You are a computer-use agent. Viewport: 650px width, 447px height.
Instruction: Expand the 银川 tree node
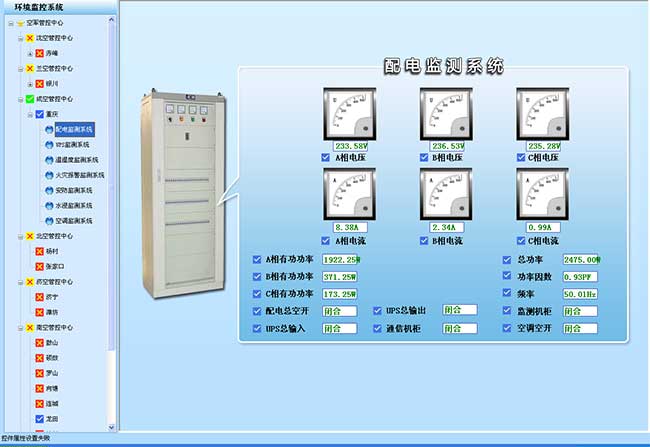(x=29, y=84)
